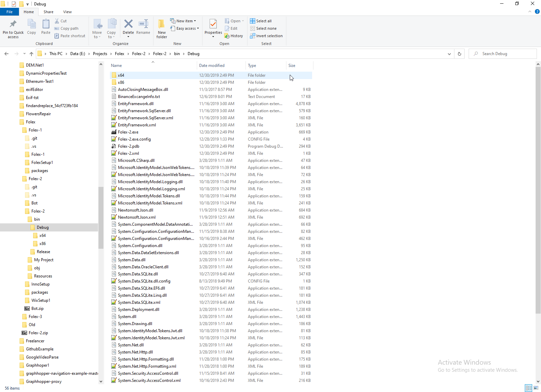
Task: Expand the Open button dropdown
Action: [243, 21]
